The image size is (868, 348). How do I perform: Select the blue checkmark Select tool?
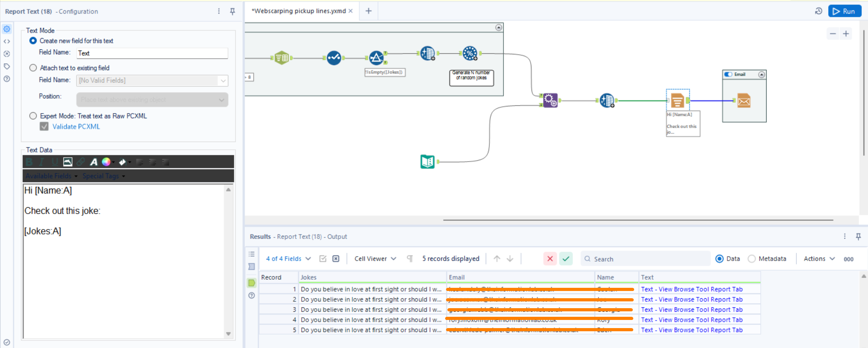point(334,57)
